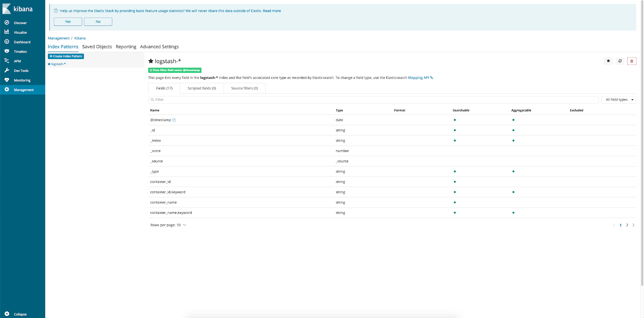Sort by the Type column header

[339, 110]
